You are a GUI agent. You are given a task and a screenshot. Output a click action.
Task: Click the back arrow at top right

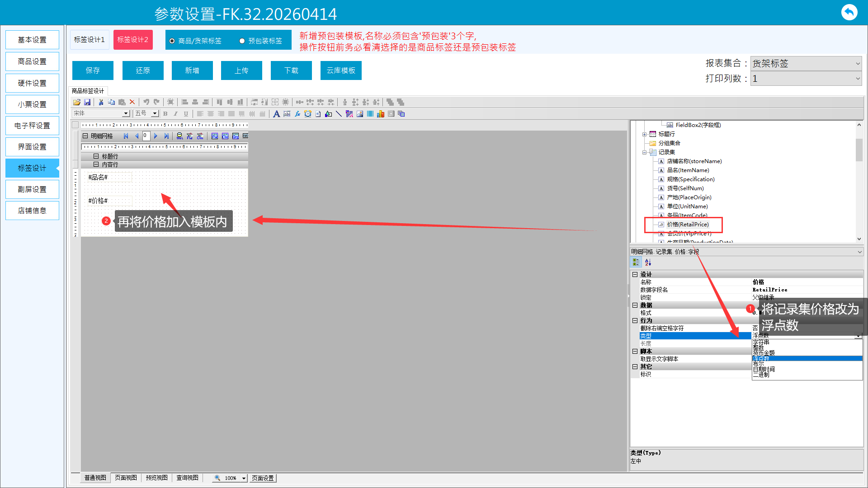coord(849,12)
